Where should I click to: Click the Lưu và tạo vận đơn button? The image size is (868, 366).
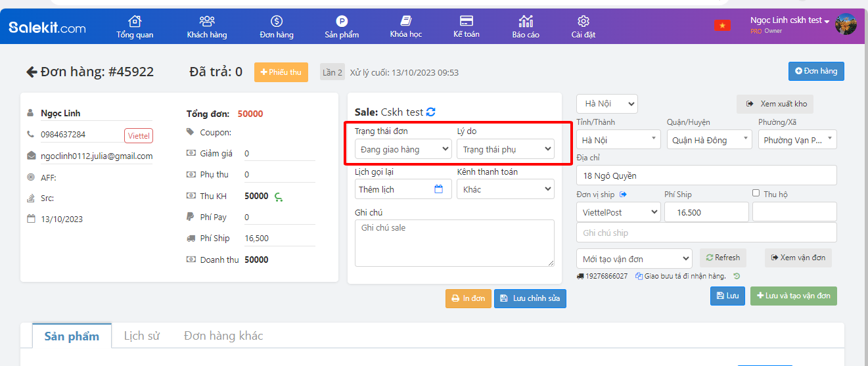(x=793, y=296)
